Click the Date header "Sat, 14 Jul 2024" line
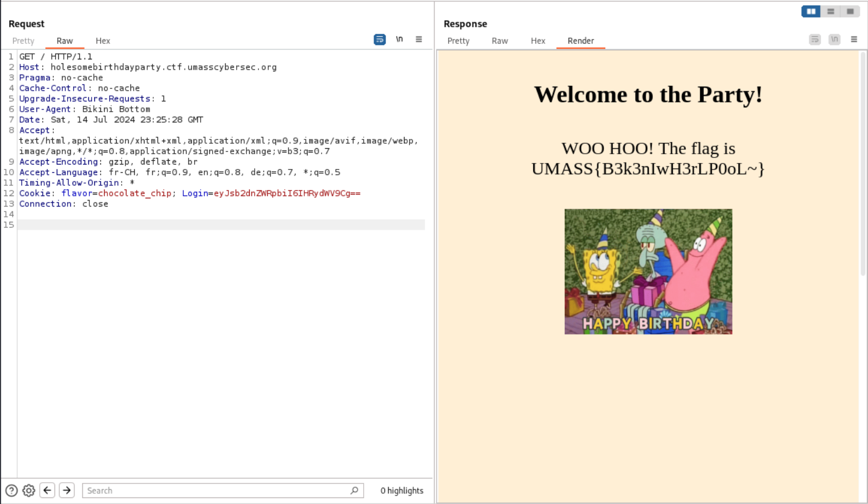Viewport: 868px width, 504px height. point(111,119)
